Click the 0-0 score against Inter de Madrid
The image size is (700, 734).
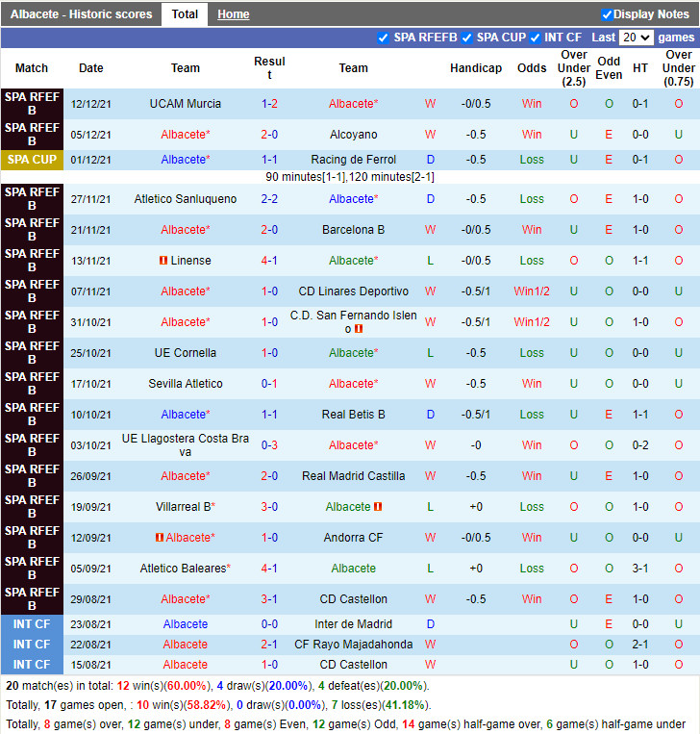tap(269, 624)
